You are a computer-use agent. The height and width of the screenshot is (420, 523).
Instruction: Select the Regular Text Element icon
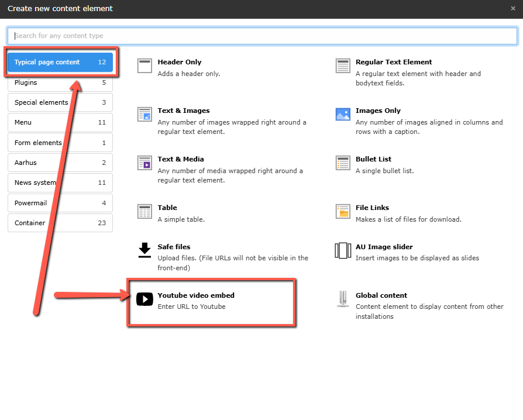[343, 66]
